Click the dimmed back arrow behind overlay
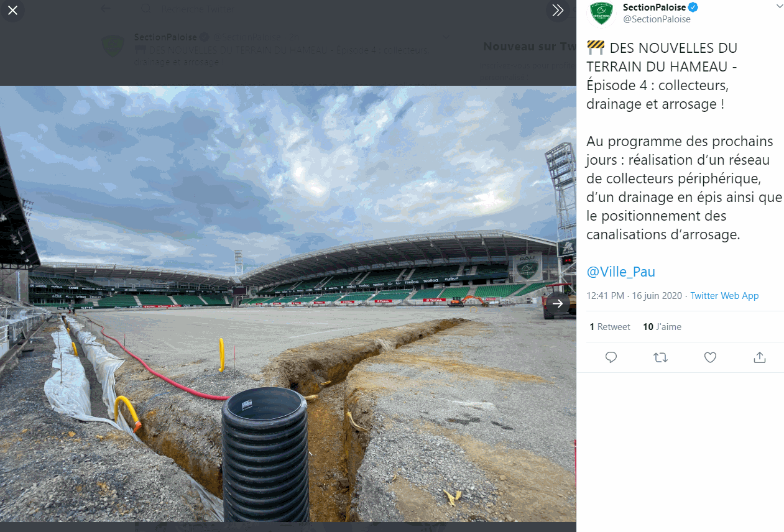784x532 pixels. click(x=106, y=9)
